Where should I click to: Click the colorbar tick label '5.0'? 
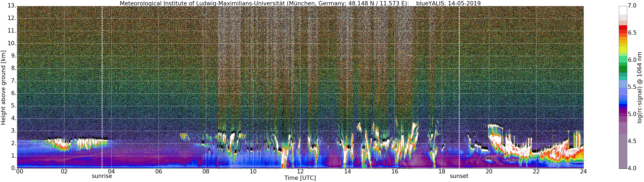tap(632, 114)
